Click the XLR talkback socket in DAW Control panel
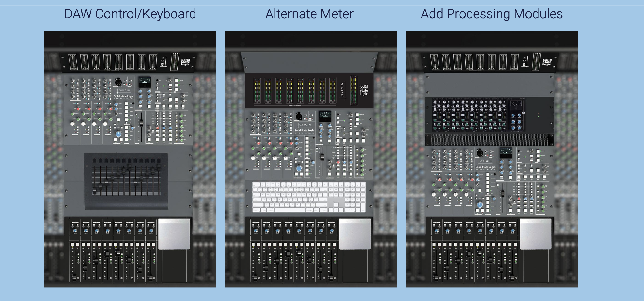This screenshot has width=644, height=301. (118, 82)
